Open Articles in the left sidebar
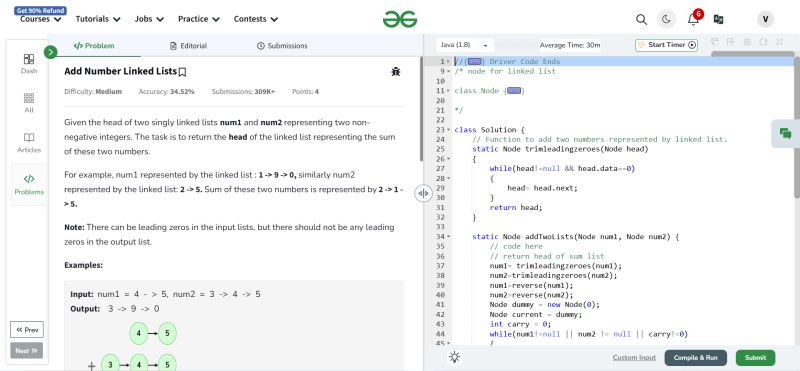 coord(29,143)
